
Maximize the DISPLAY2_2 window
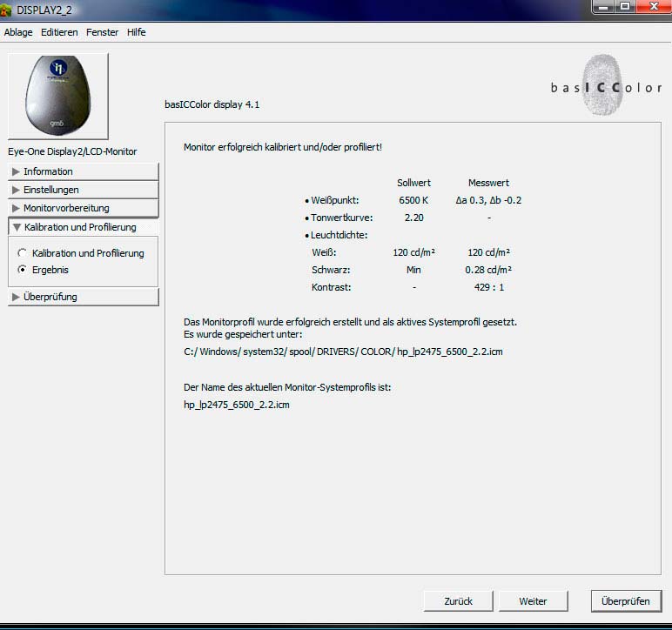pos(624,7)
